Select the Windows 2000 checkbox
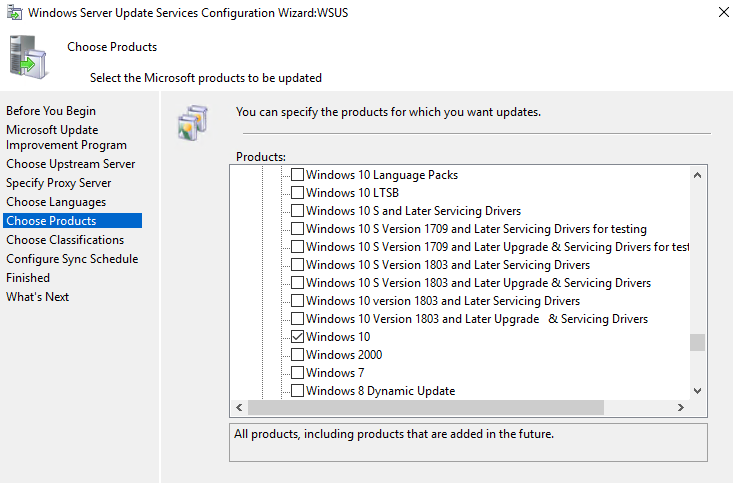733x483 pixels. tap(297, 355)
